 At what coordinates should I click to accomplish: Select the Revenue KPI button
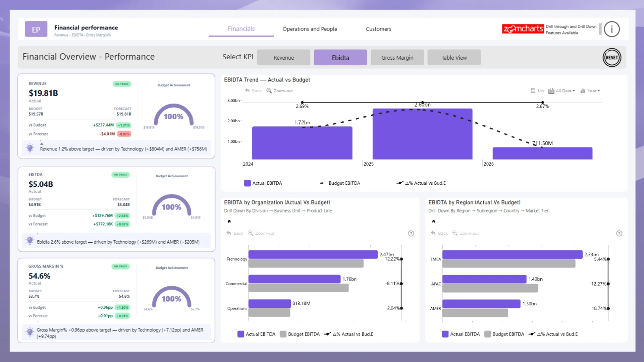283,58
